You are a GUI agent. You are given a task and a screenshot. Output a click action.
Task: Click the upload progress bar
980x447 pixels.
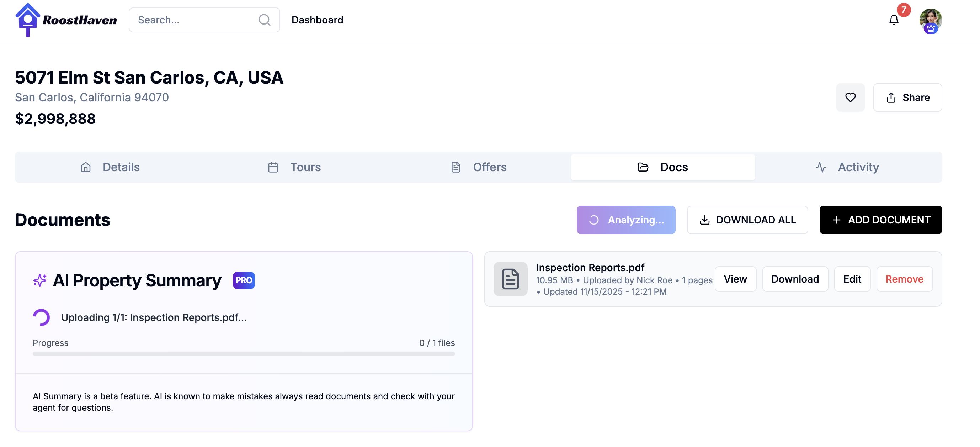(244, 354)
